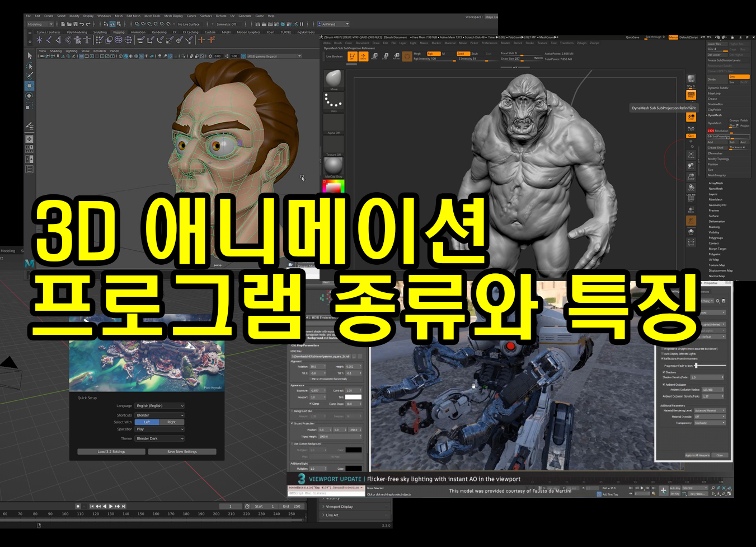The height and width of the screenshot is (547, 756).
Task: Open the Maya Deform menu
Action: (x=221, y=16)
